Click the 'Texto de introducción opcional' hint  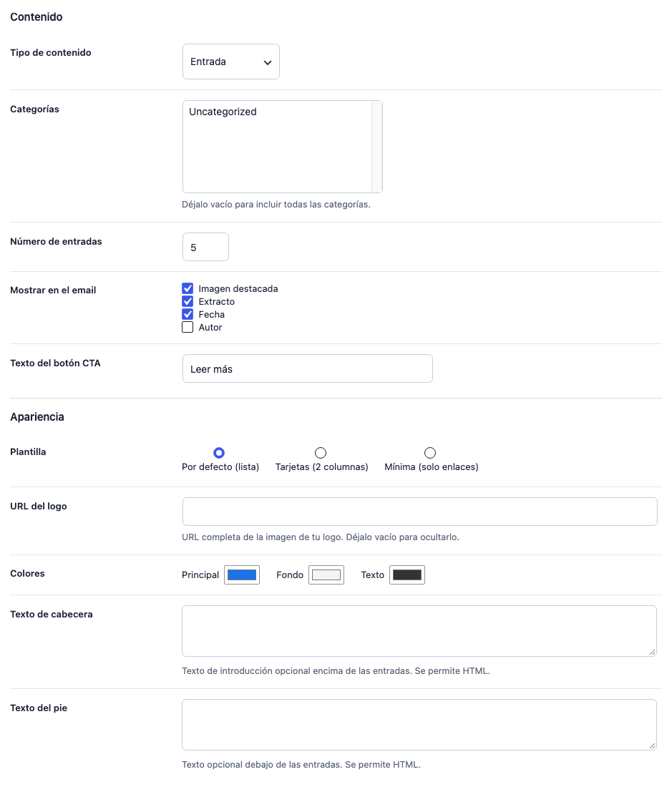336,670
